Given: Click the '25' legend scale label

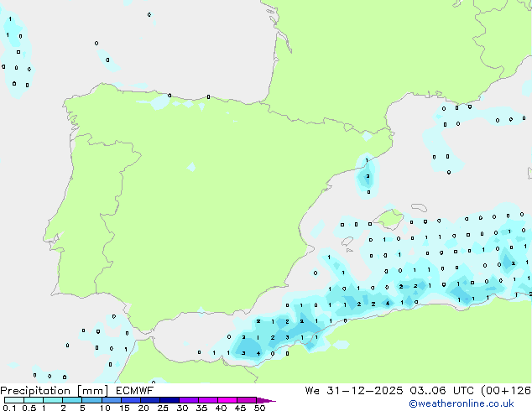Looking at the screenshot, I should point(163,408).
